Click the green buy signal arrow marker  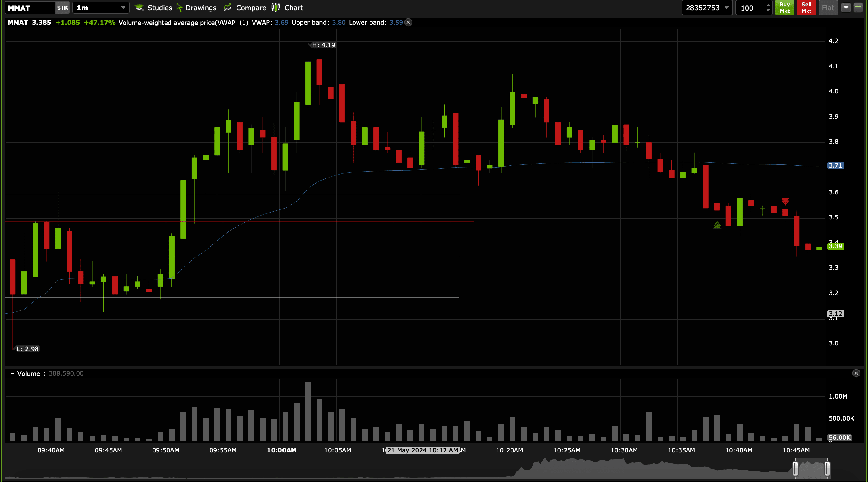click(x=717, y=225)
